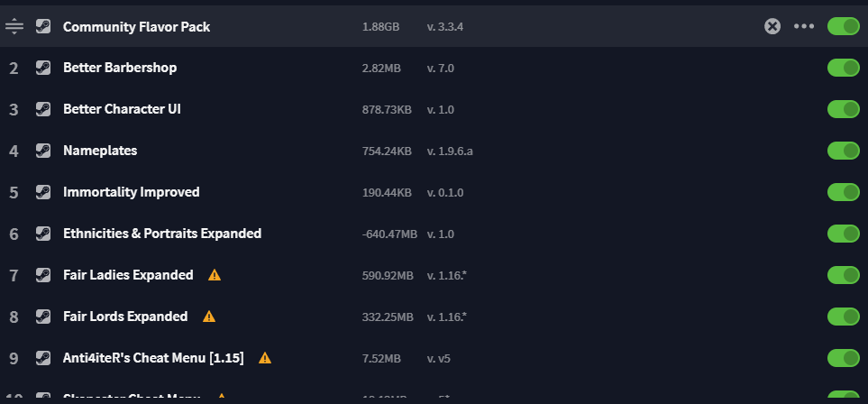The image size is (868, 404).
Task: Select the Better Character UI mod name
Action: tap(122, 109)
